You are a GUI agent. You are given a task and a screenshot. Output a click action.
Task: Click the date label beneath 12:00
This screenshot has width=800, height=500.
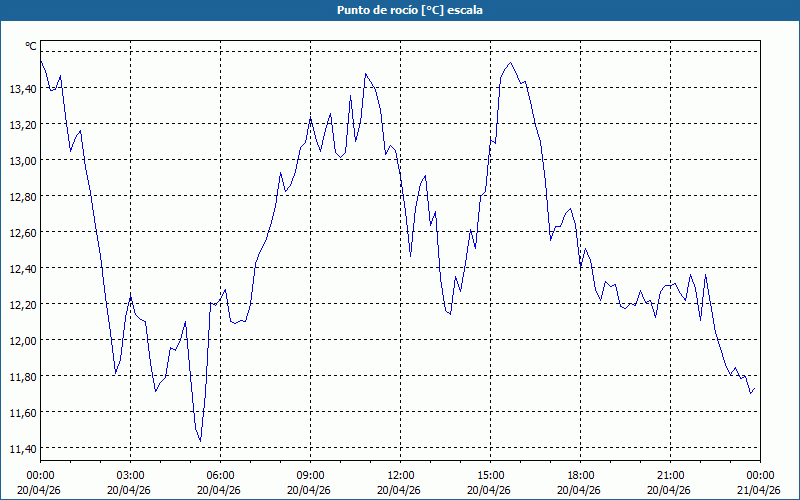(x=401, y=490)
